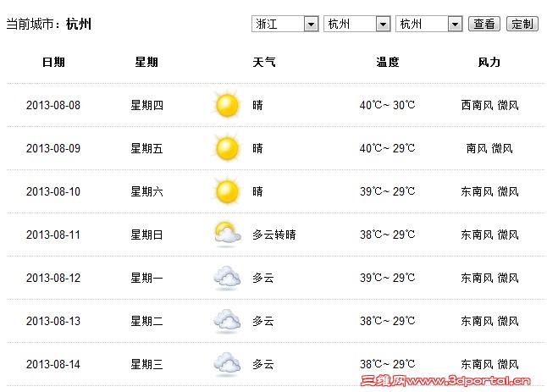The width and height of the screenshot is (547, 392).
Task: Expand the middle 杭州 city dropdown arrow
Action: [383, 24]
